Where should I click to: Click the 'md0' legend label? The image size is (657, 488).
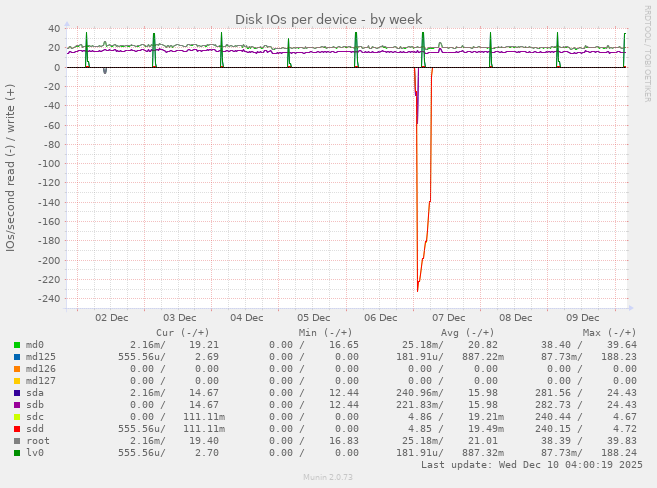pos(35,345)
